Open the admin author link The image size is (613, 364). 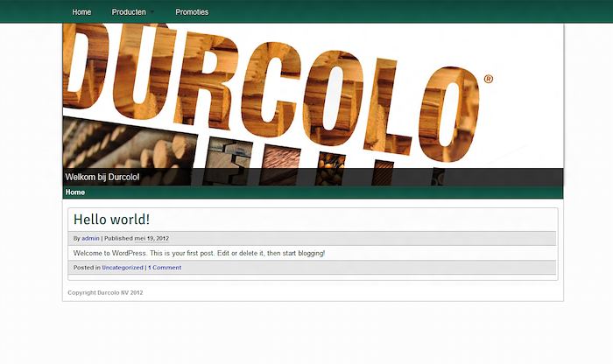click(90, 238)
